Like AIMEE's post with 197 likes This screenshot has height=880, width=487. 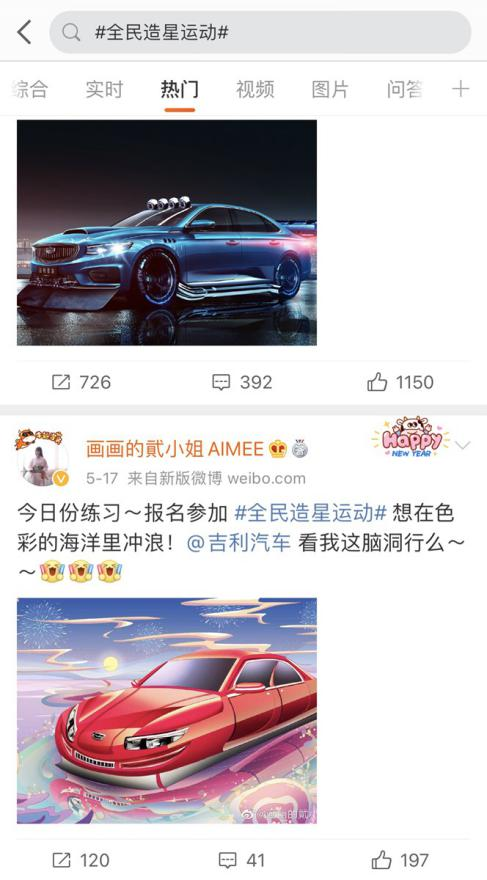[x=400, y=860]
